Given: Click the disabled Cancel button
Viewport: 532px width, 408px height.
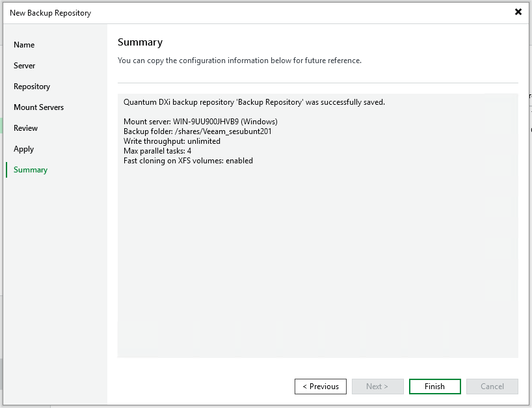Looking at the screenshot, I should [492, 387].
